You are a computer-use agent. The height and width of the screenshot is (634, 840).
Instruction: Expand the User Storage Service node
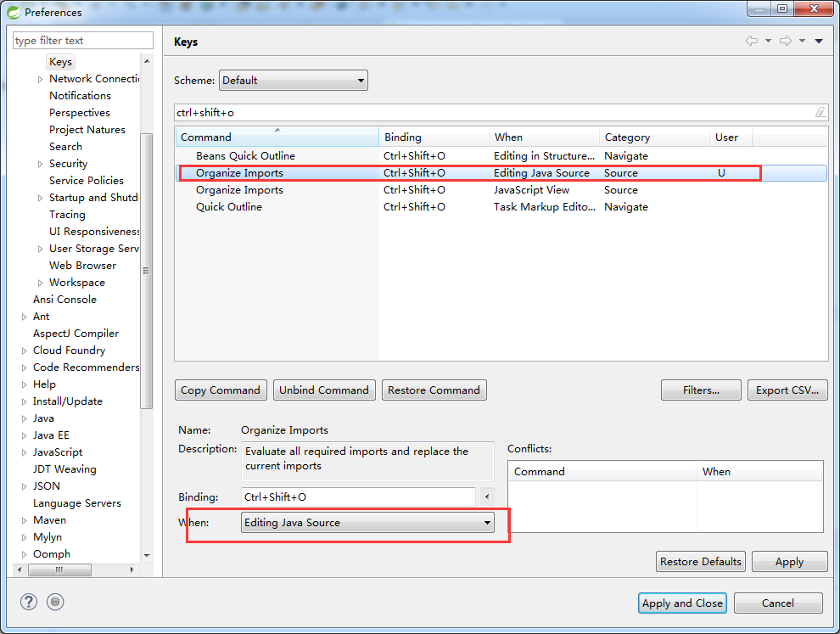tap(40, 250)
